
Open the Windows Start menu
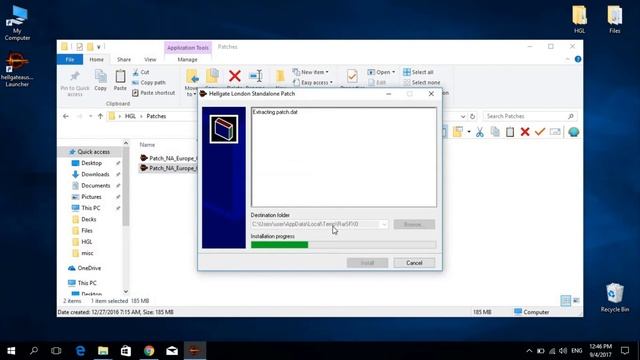(x=11, y=351)
